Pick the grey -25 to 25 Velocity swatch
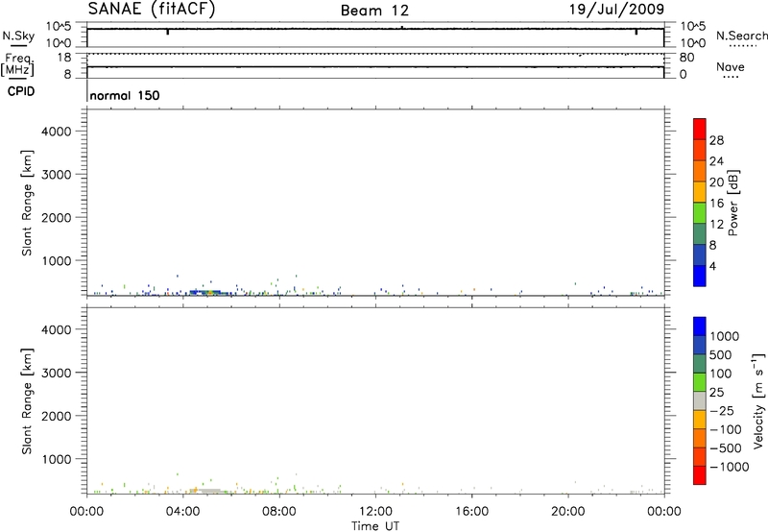The height and width of the screenshot is (532, 768). coord(700,400)
